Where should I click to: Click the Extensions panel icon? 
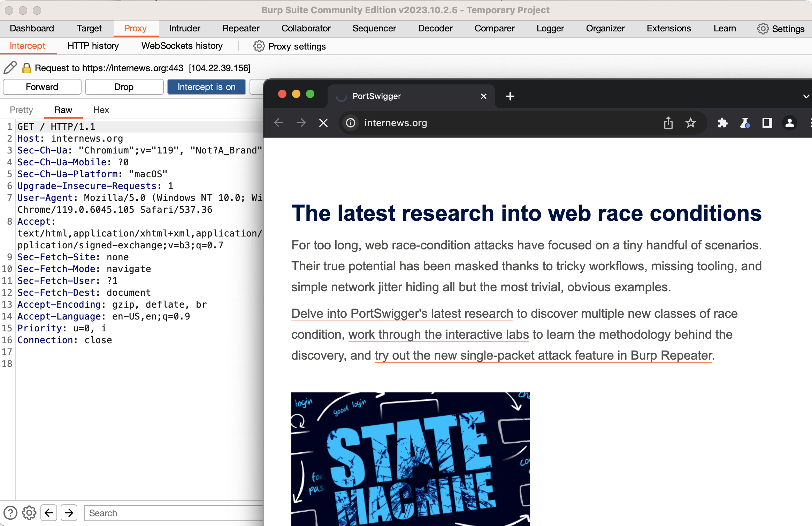pos(723,123)
